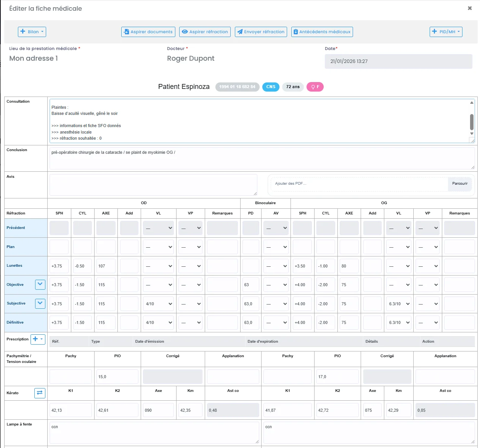480x448 pixels.
Task: Expand the Subjective refraction row chevron
Action: click(x=40, y=303)
